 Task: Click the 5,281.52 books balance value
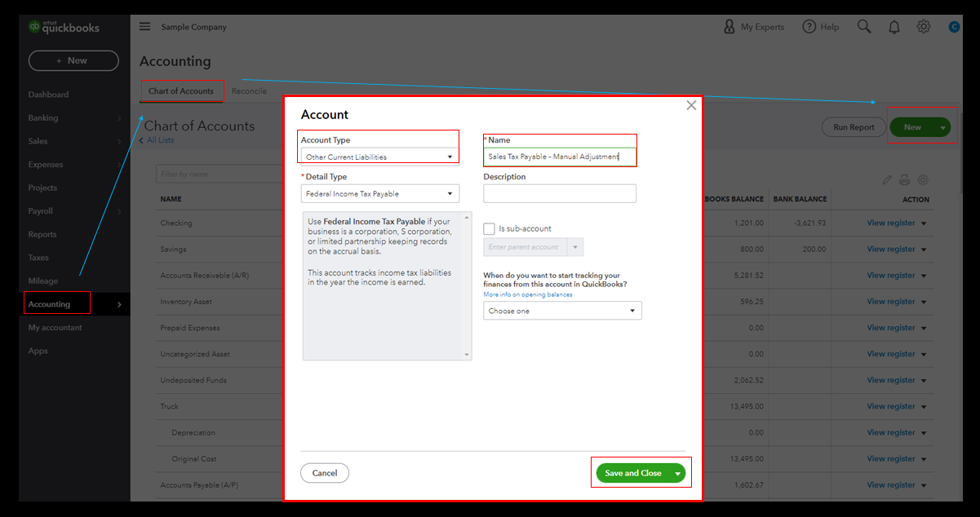click(748, 276)
